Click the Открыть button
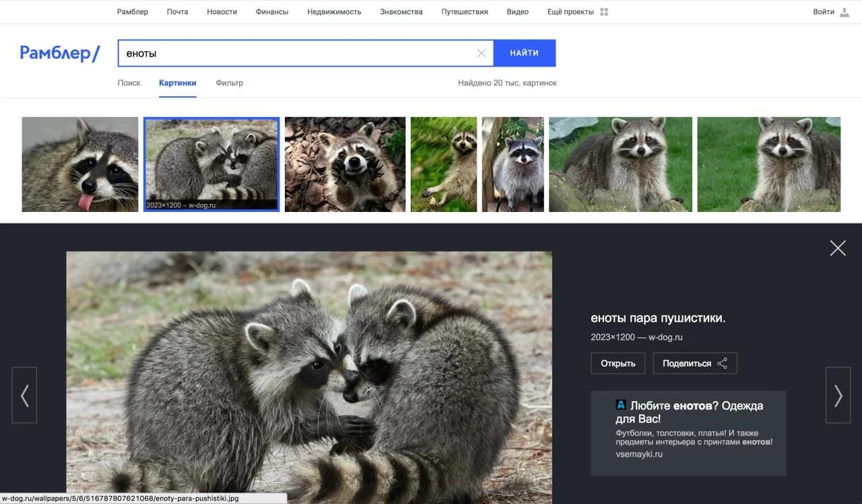The width and height of the screenshot is (862, 504). pos(618,363)
